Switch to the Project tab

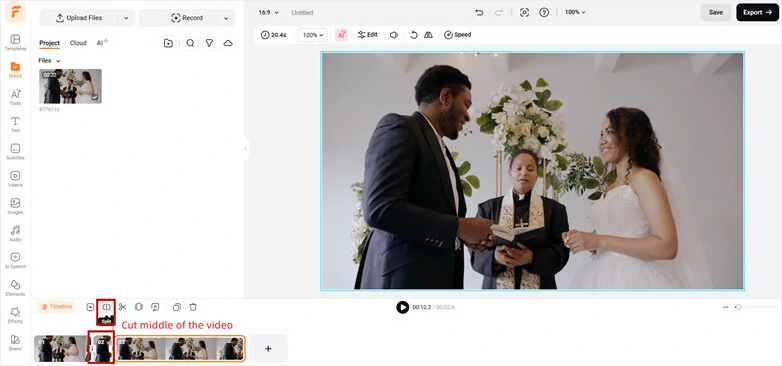tap(49, 43)
